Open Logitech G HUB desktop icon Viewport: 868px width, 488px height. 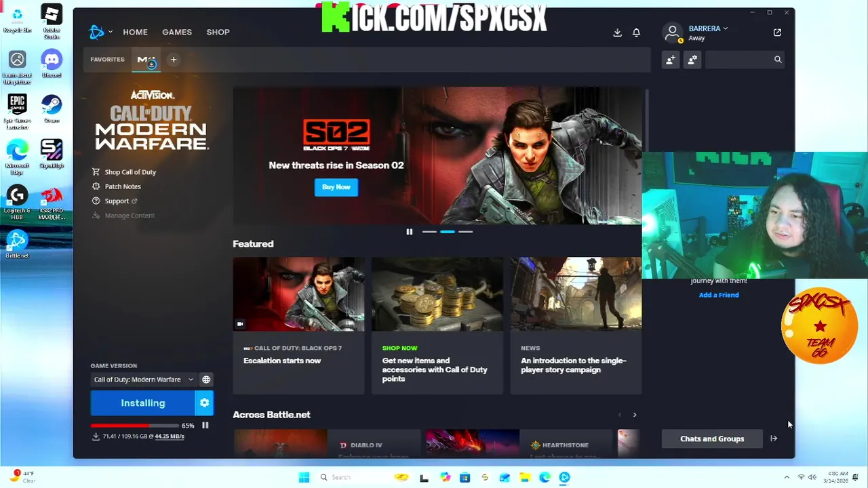(18, 202)
